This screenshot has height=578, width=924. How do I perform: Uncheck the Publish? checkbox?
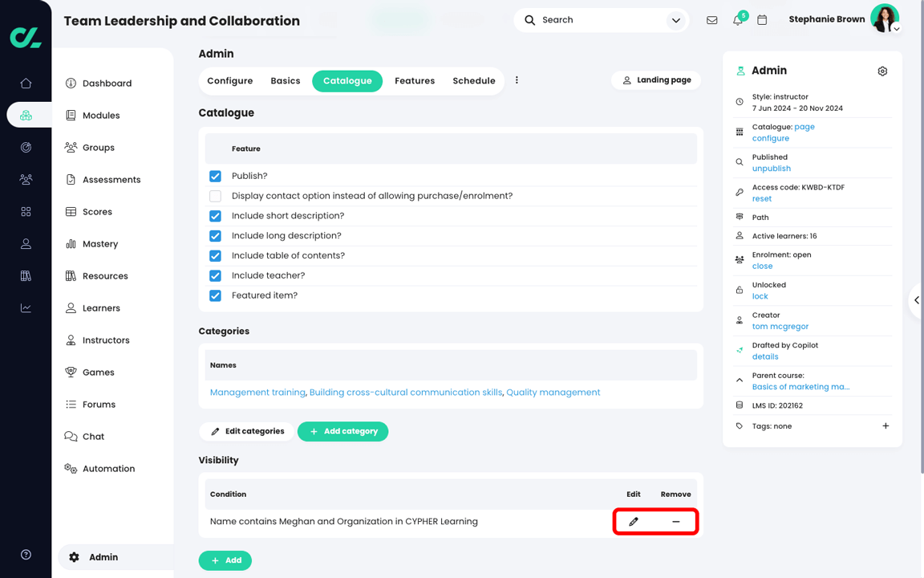click(x=215, y=176)
